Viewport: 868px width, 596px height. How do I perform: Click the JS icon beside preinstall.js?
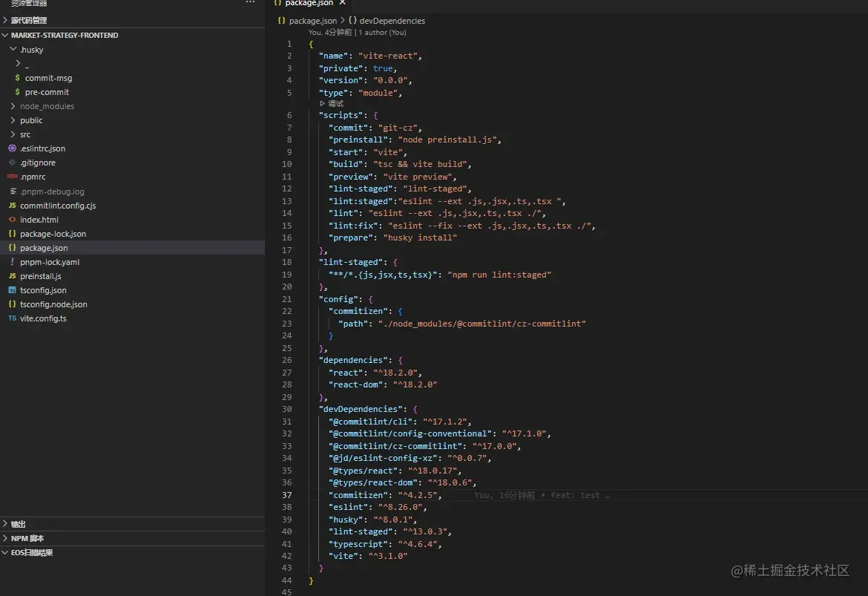pos(12,275)
